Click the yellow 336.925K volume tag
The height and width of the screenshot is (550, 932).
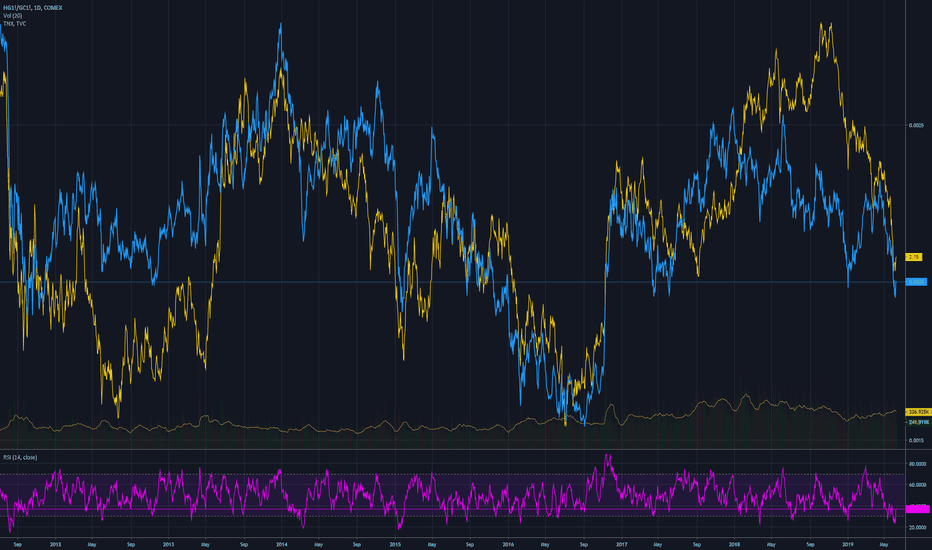click(918, 411)
